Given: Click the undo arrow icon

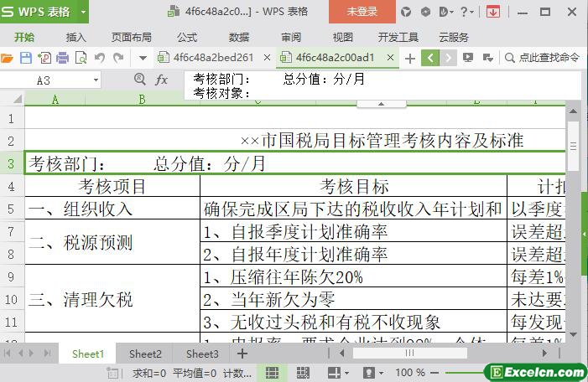Looking at the screenshot, I should point(100,58).
